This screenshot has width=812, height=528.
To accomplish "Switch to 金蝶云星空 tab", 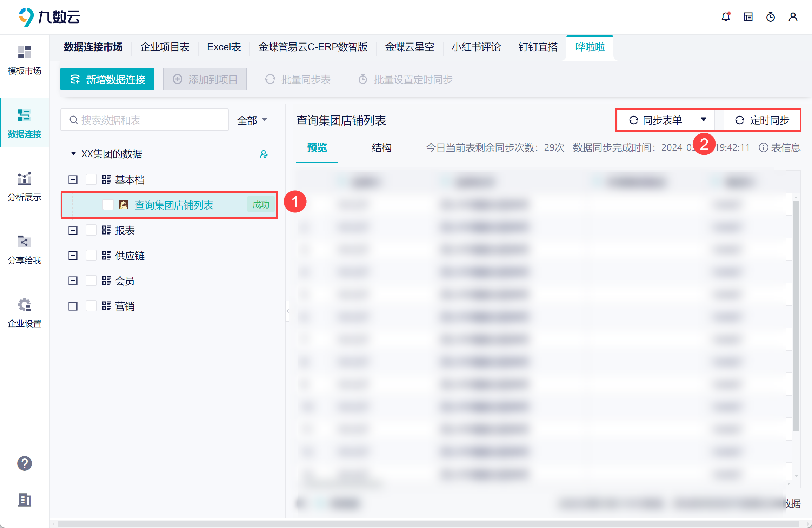I will 410,47.
